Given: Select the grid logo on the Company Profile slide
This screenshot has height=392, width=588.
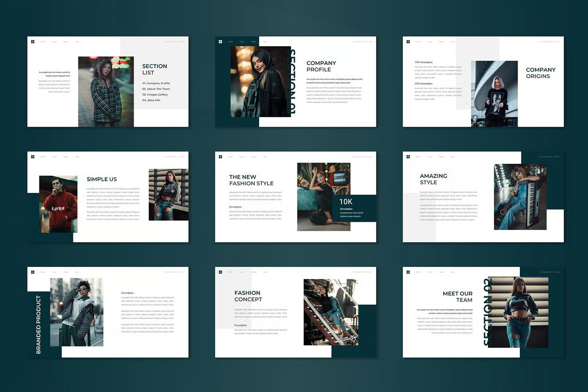Looking at the screenshot, I should point(220,41).
